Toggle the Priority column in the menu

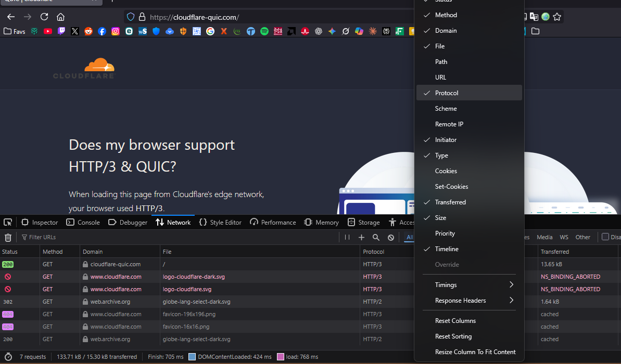[x=470, y=233]
